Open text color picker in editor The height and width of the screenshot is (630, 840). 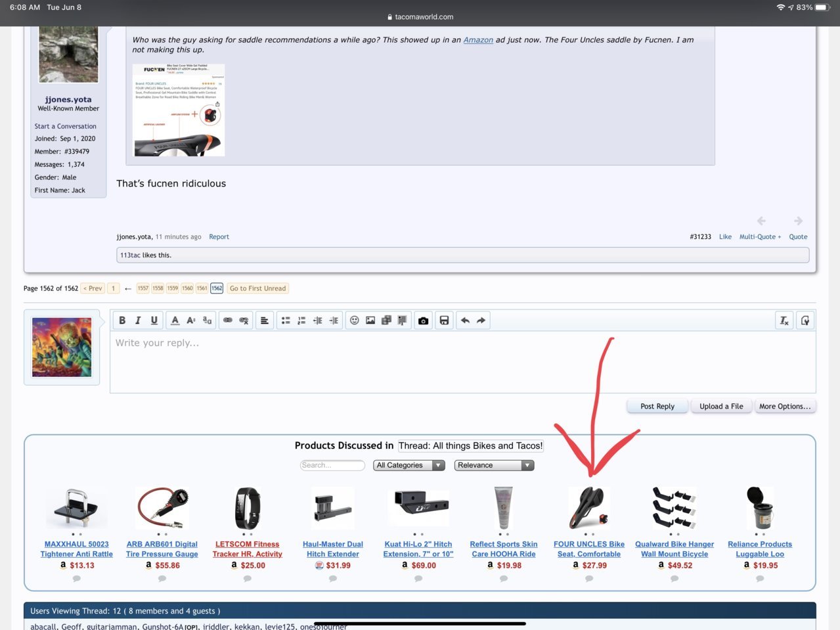[x=175, y=321]
